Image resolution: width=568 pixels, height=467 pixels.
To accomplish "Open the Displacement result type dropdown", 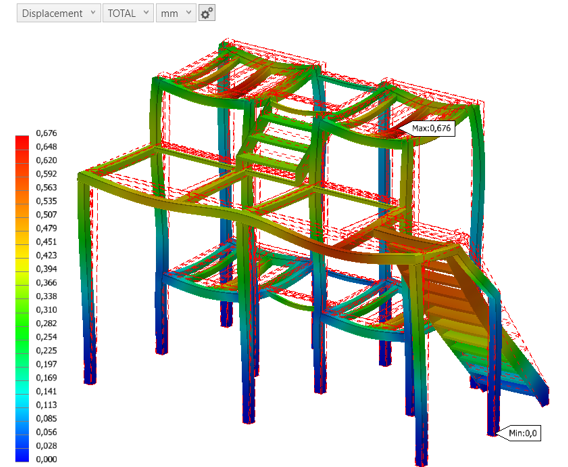I will coord(58,13).
